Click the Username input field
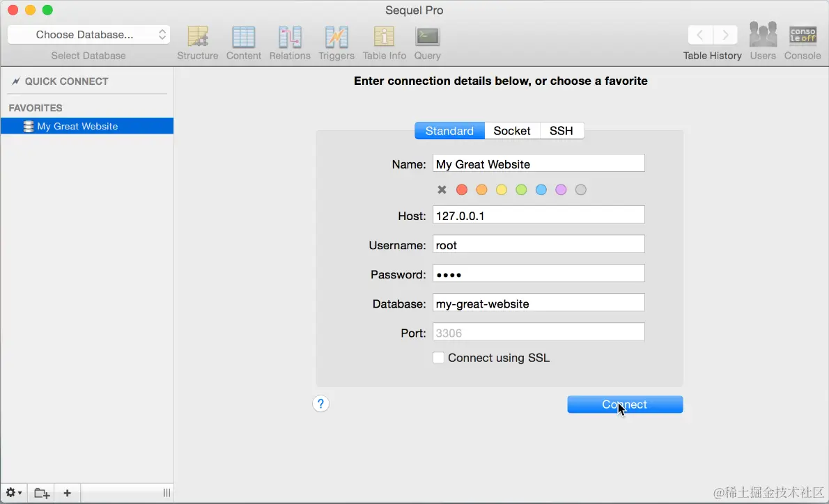 [x=539, y=244]
